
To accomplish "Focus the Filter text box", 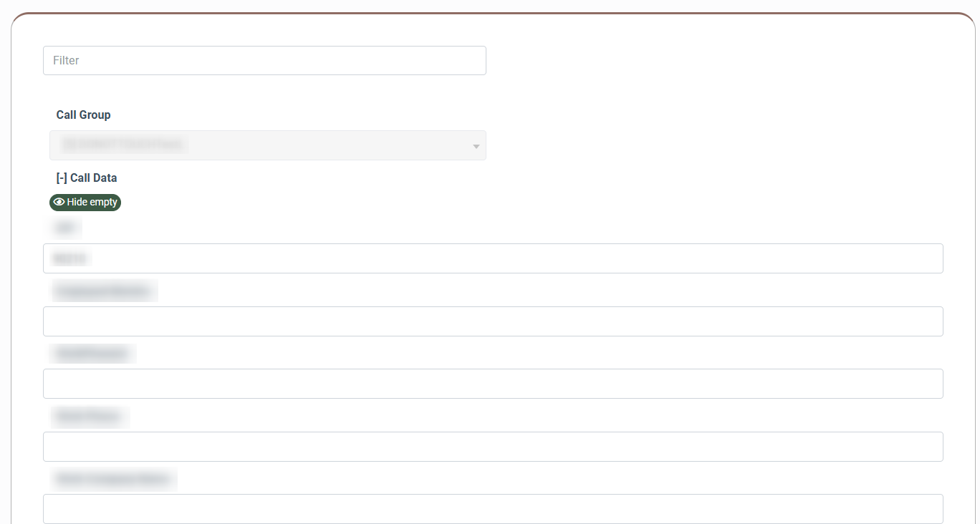I will [264, 60].
